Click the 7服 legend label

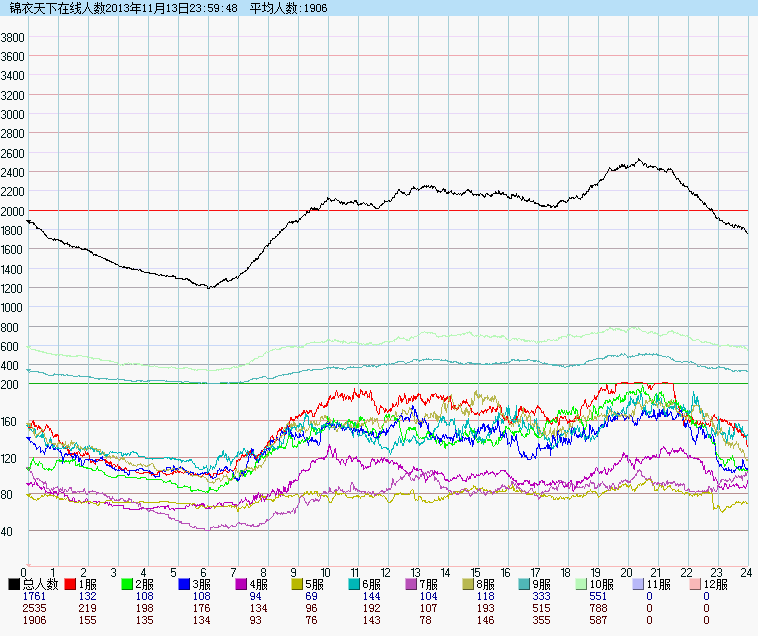click(433, 584)
